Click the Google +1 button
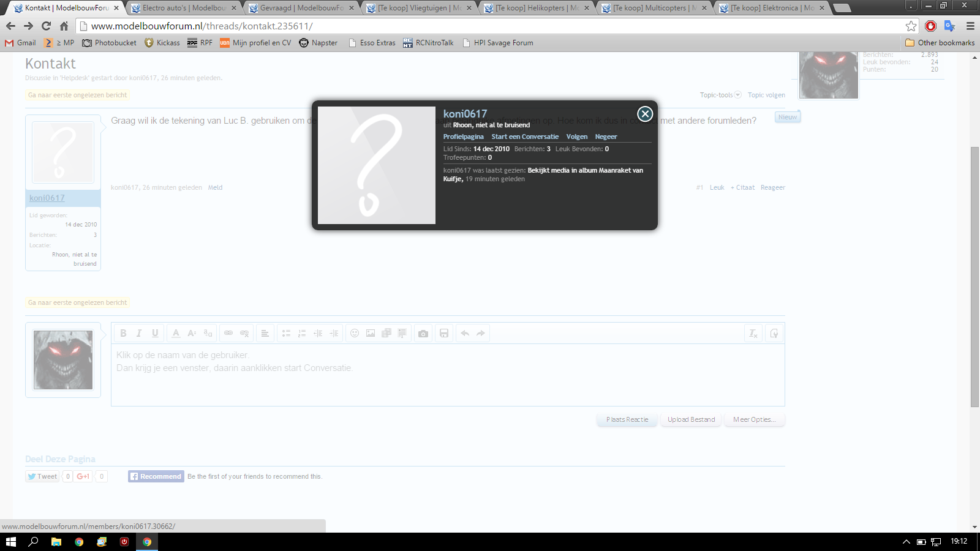 83,476
